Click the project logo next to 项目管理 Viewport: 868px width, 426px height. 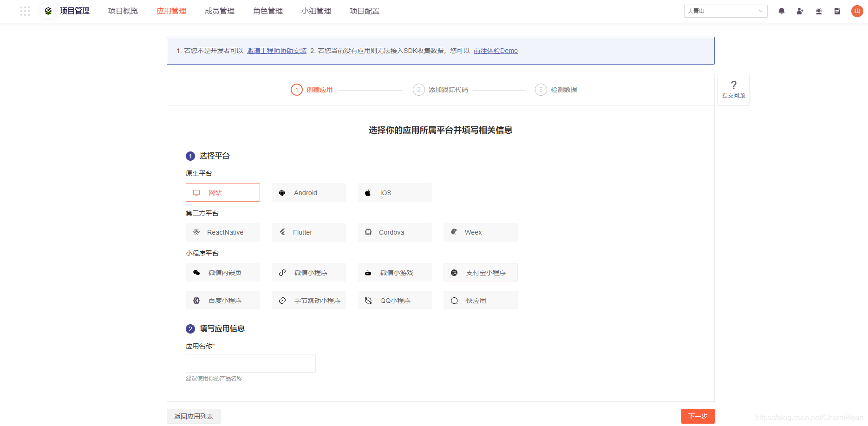point(47,11)
